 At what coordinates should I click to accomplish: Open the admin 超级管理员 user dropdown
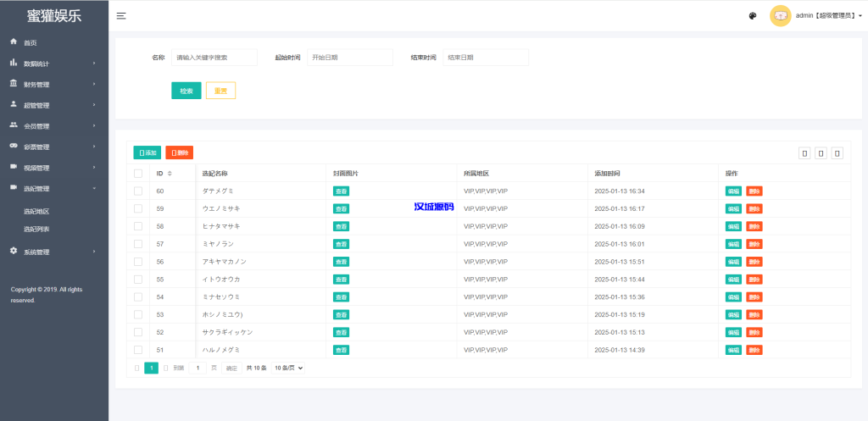830,15
